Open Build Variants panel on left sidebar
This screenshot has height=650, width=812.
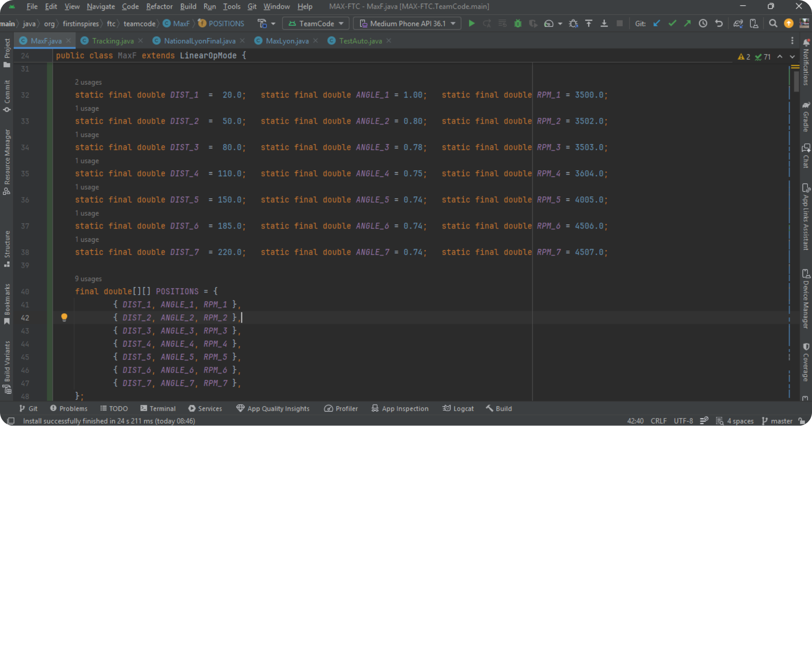pyautogui.click(x=7, y=367)
